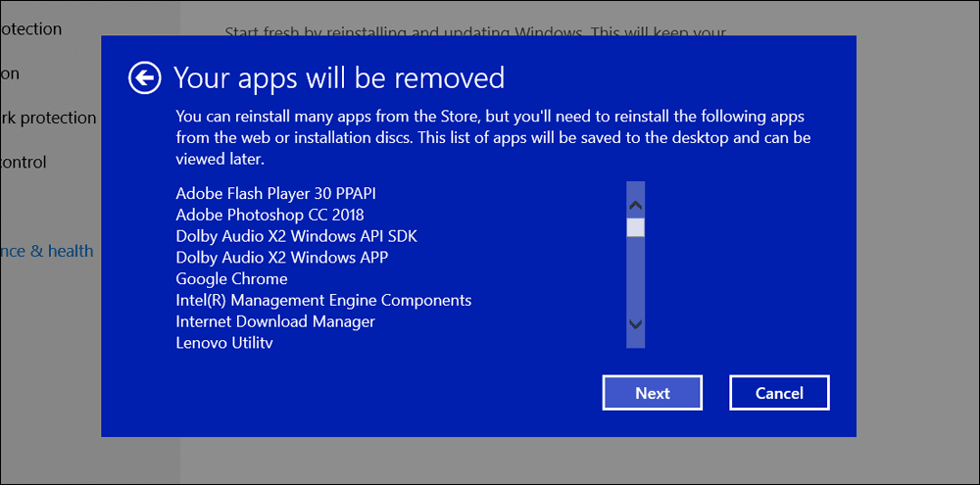Click the app list scrollbar thumb
Screen dimensions: 980x485
coord(636,227)
